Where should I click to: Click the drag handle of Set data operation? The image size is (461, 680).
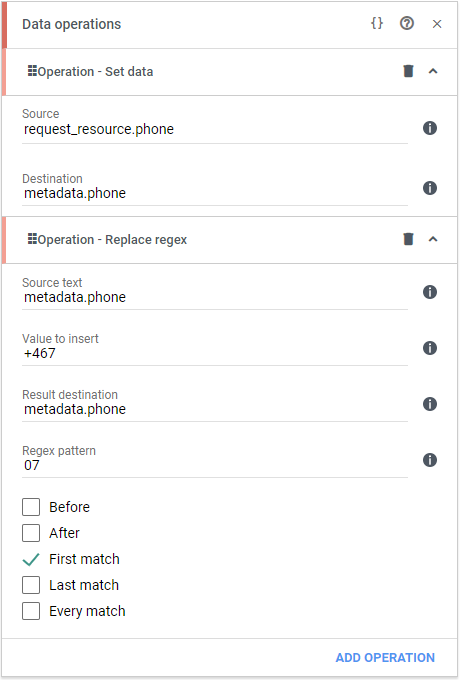point(32,71)
